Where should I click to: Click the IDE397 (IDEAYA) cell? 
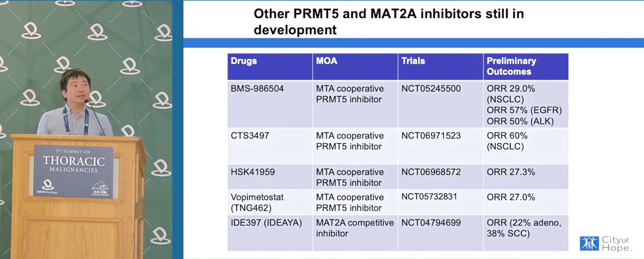tap(270, 233)
